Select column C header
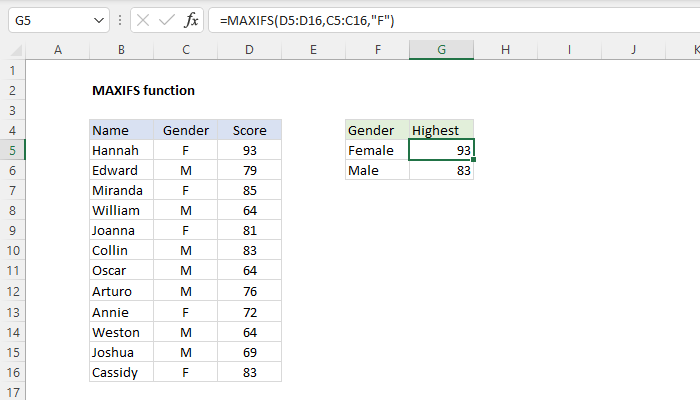 (x=186, y=50)
